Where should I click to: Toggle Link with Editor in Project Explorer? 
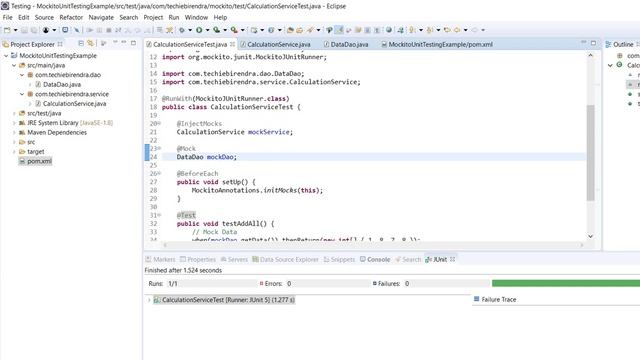click(x=90, y=43)
